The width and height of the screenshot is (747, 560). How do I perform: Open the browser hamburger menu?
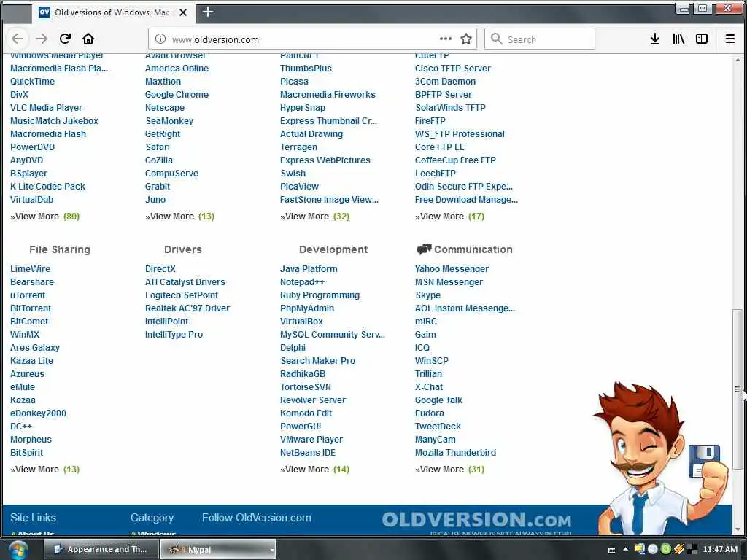[729, 39]
